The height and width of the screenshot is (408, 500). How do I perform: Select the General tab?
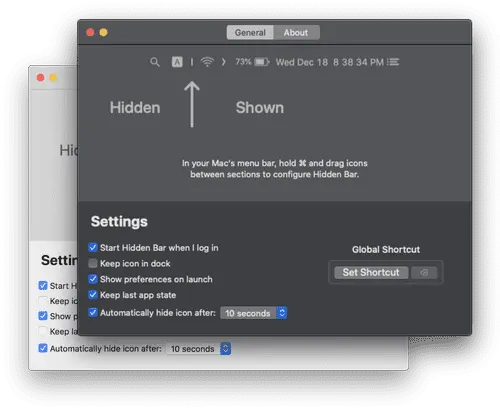click(x=250, y=33)
